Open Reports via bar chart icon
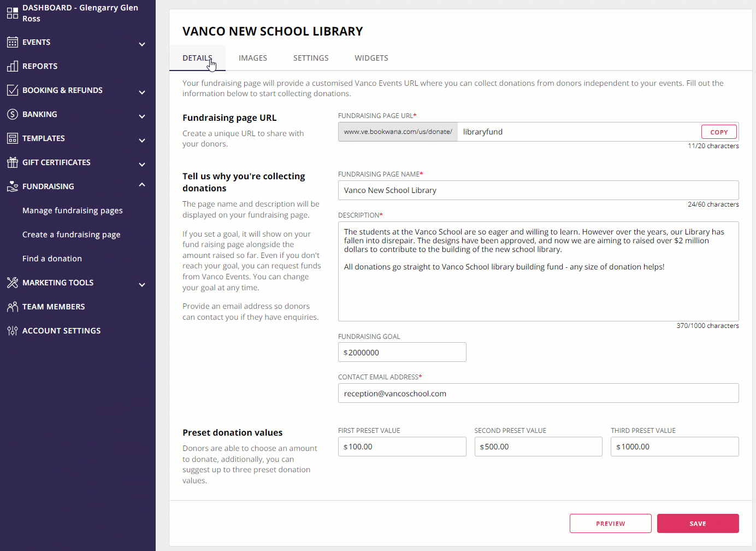756x551 pixels. (12, 66)
